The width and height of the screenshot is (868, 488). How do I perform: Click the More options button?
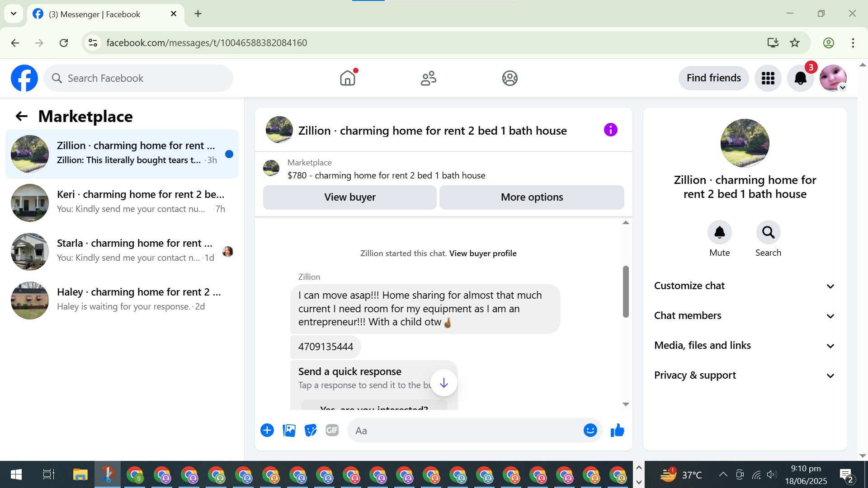tap(532, 197)
